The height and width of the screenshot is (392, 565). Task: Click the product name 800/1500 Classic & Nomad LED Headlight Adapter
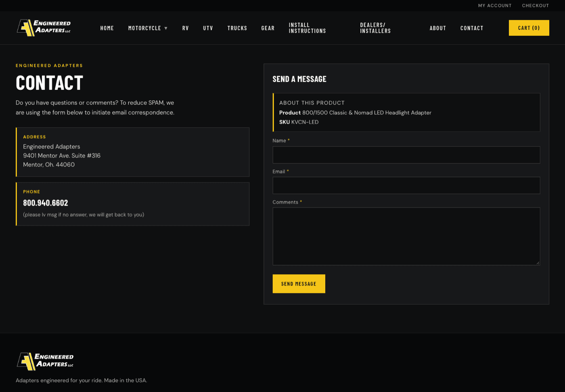[x=367, y=113]
